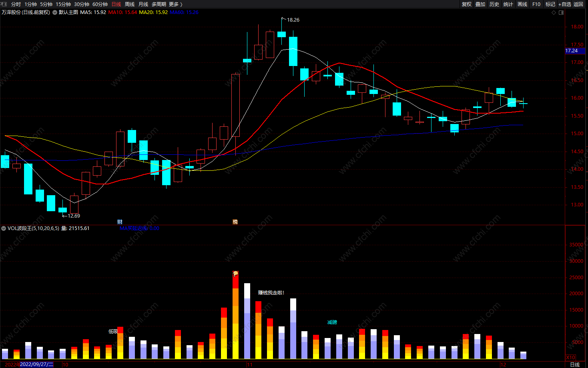Expand the 更多 periods menu
Image resolution: width=588 pixels, height=368 pixels.
pos(176,4)
